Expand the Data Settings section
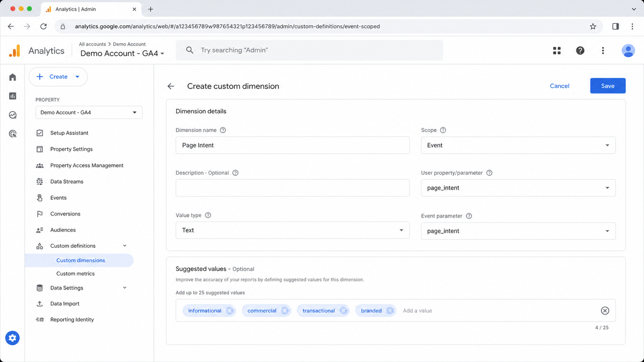Screen dimensions: 644x362 [x=125, y=288]
